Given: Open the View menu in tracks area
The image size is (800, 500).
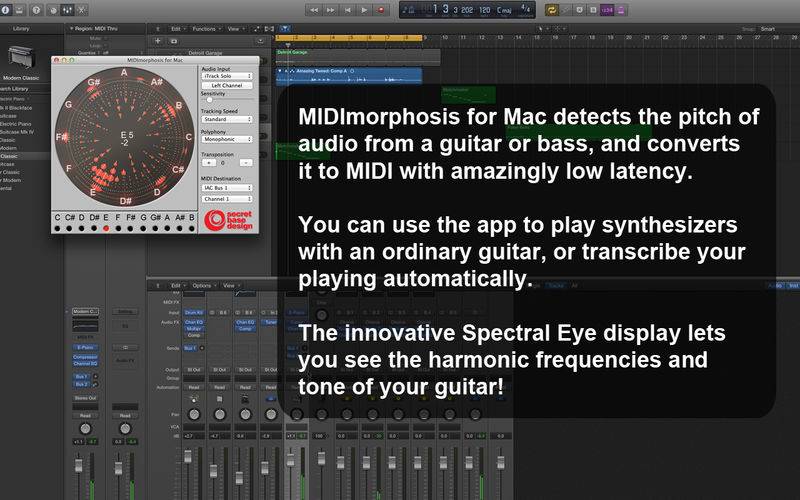Looking at the screenshot, I should coord(234,29).
